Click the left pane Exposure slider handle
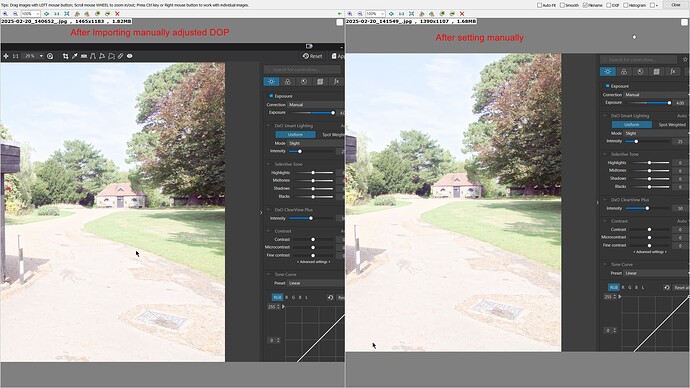690x388 pixels. (333, 113)
